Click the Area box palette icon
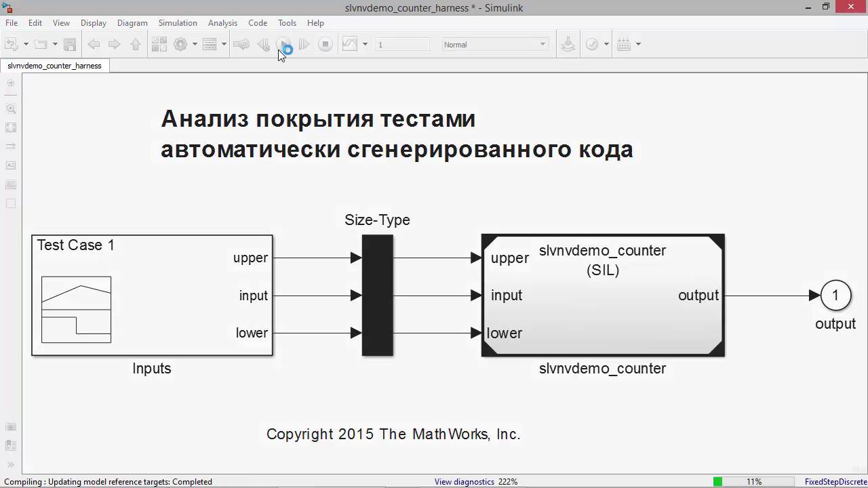The width and height of the screenshot is (868, 488). tap(11, 203)
